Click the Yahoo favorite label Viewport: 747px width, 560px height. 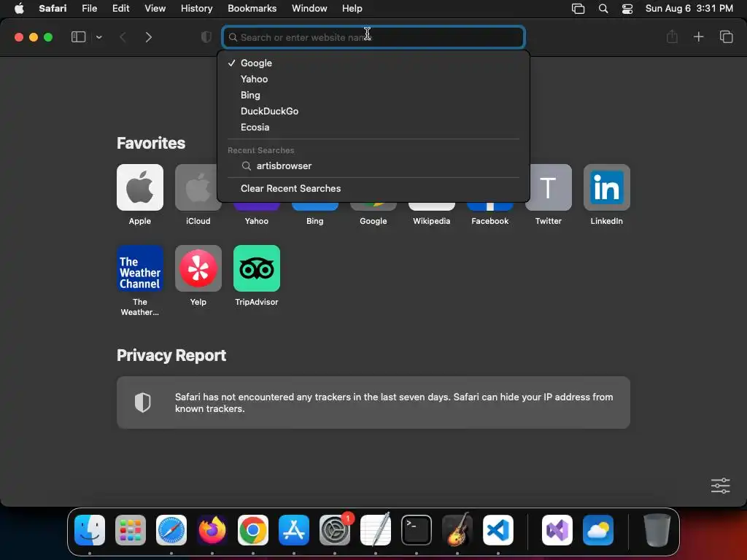click(257, 221)
